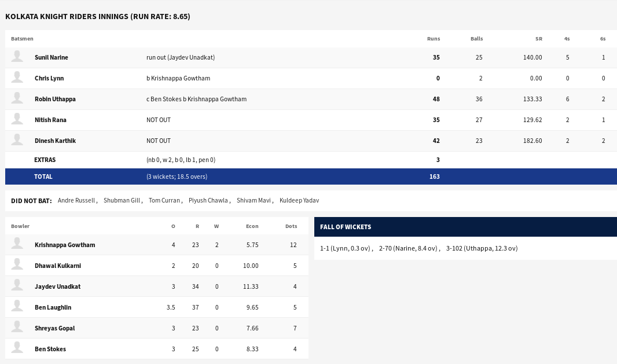Open Dinesh Karthik's player profile
The image size is (617, 364).
[x=55, y=141]
